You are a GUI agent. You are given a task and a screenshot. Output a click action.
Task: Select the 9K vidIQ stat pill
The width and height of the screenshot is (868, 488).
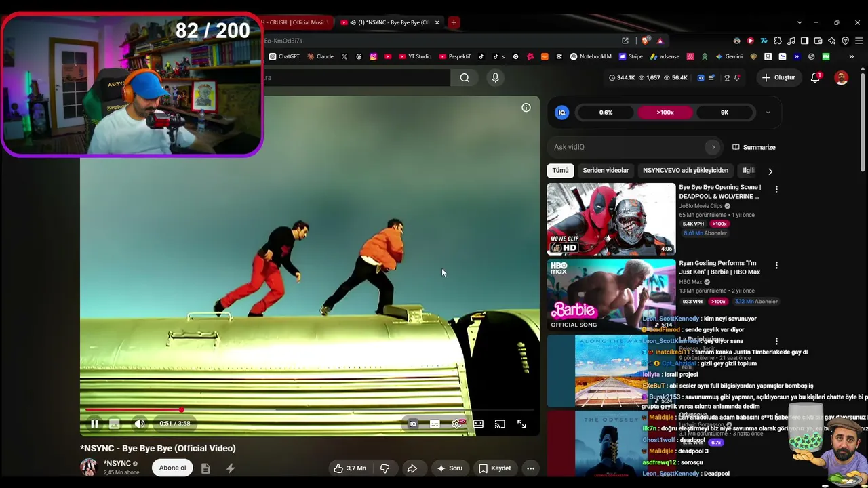(x=724, y=113)
